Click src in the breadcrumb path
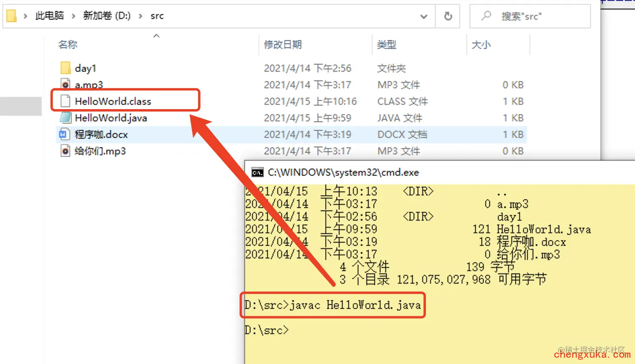The image size is (635, 364). 157,16
